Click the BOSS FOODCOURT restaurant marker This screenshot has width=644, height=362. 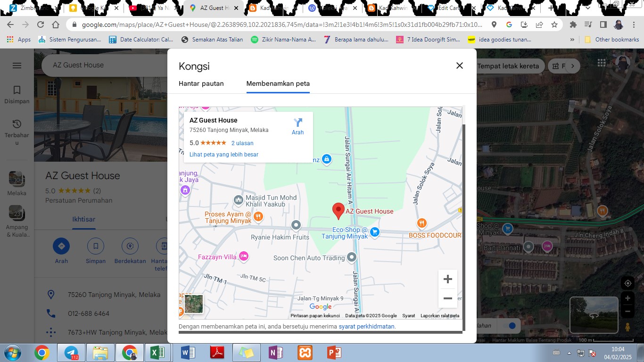click(x=421, y=223)
